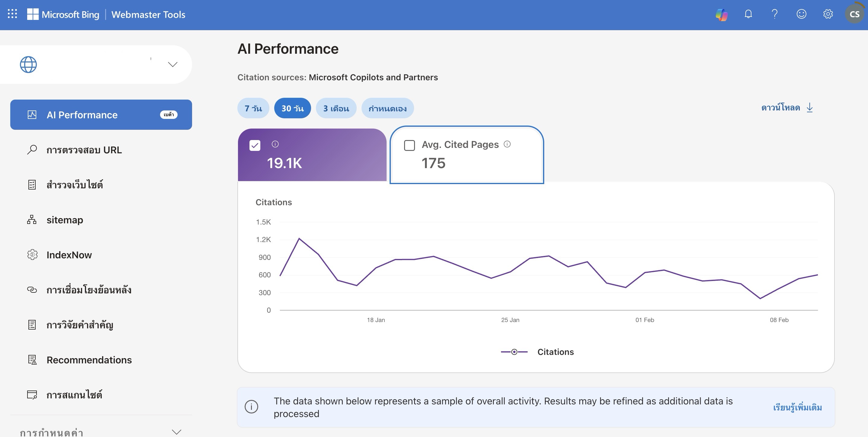The height and width of the screenshot is (437, 868).
Task: Open the feedback smiley icon
Action: [x=801, y=14]
